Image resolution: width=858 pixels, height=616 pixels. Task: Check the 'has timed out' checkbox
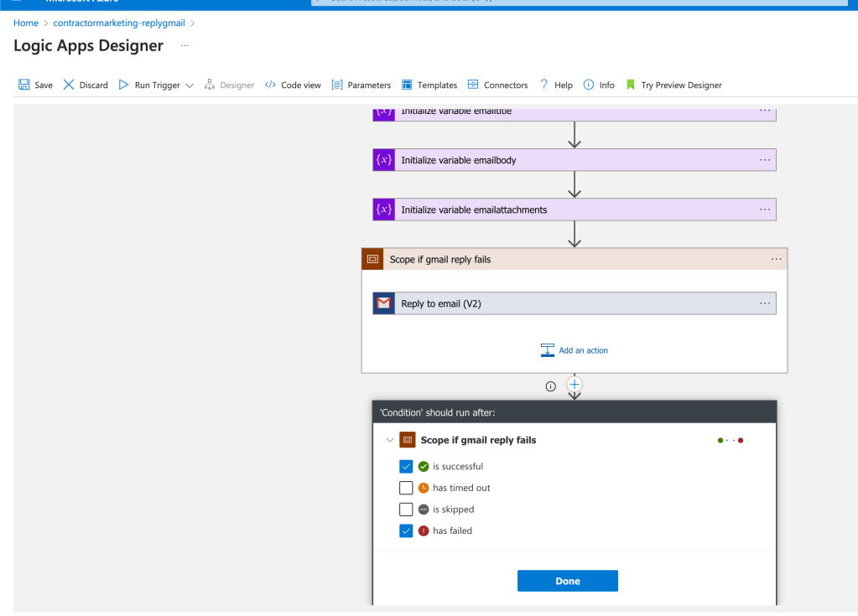(406, 488)
